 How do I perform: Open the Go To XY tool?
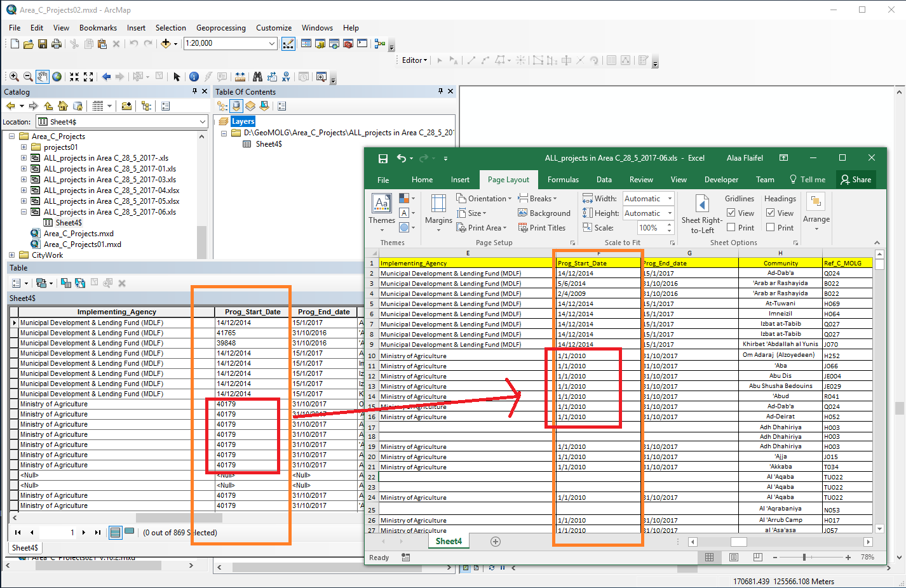coord(286,77)
